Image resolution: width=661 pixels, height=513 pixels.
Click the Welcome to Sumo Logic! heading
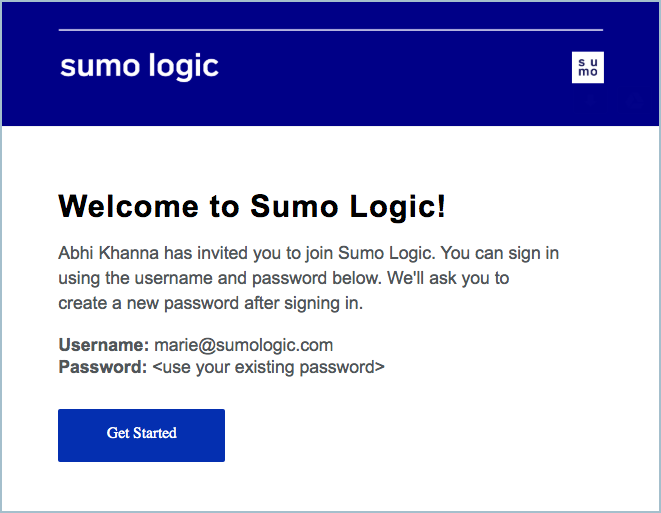click(x=252, y=207)
